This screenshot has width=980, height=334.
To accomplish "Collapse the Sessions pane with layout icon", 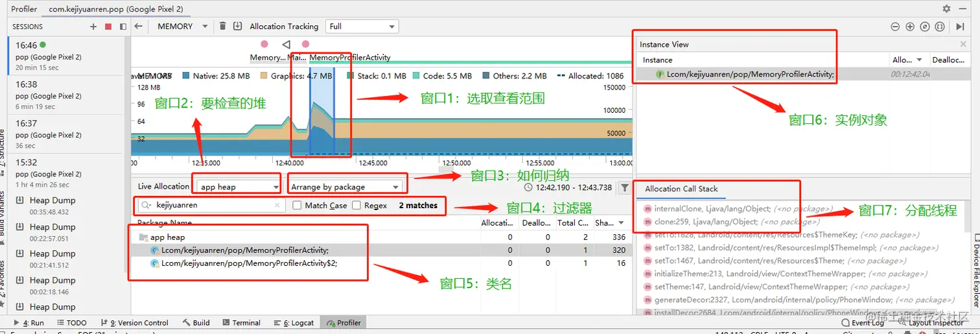I will pyautogui.click(x=122, y=27).
